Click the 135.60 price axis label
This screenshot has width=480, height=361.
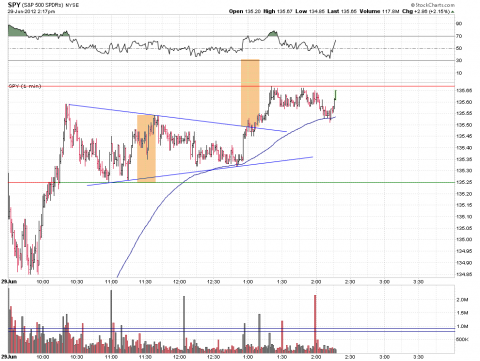click(x=464, y=102)
